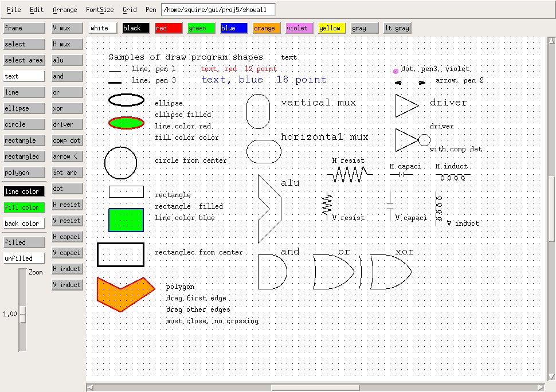Select the H capaci tool
The width and height of the screenshot is (556, 392).
[68, 237]
